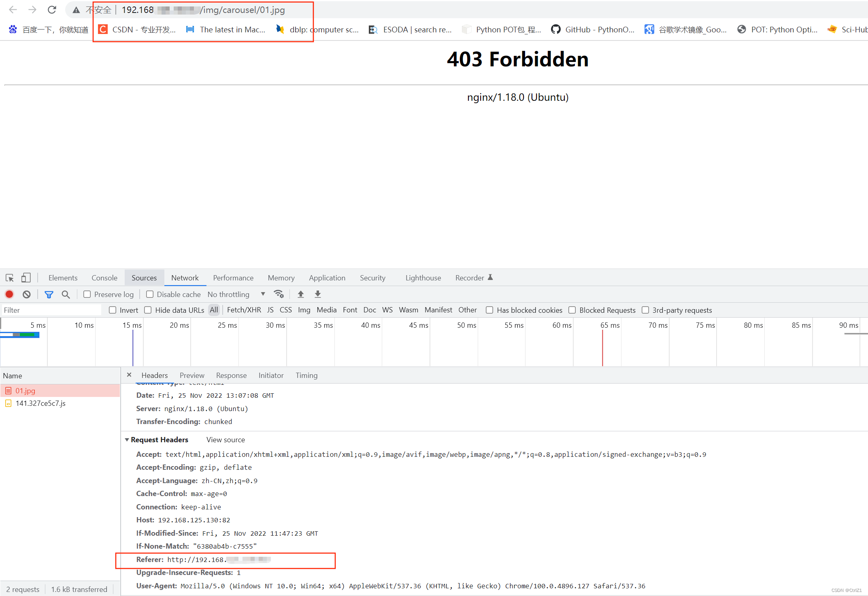
Task: Click the Sci-Hub bookmark icon
Action: [832, 30]
